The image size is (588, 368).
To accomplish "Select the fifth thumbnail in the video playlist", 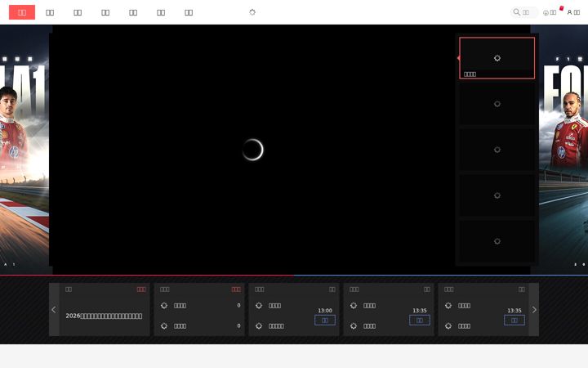I will (497, 241).
